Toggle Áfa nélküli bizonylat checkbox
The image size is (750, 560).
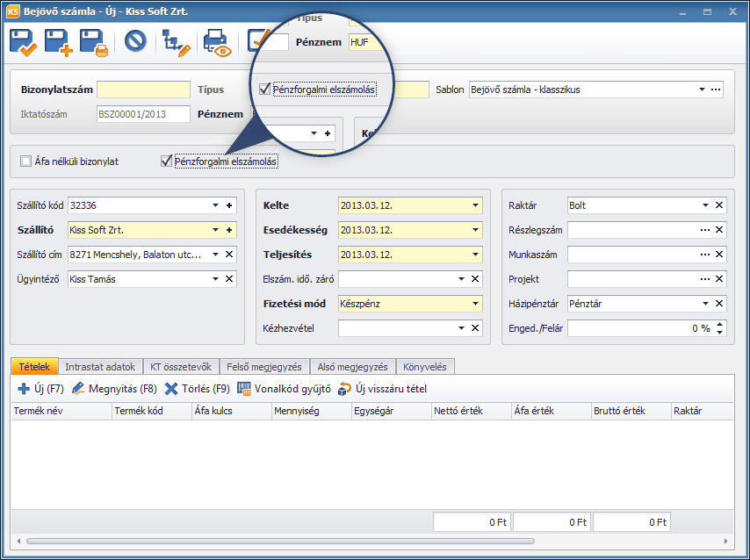25,162
